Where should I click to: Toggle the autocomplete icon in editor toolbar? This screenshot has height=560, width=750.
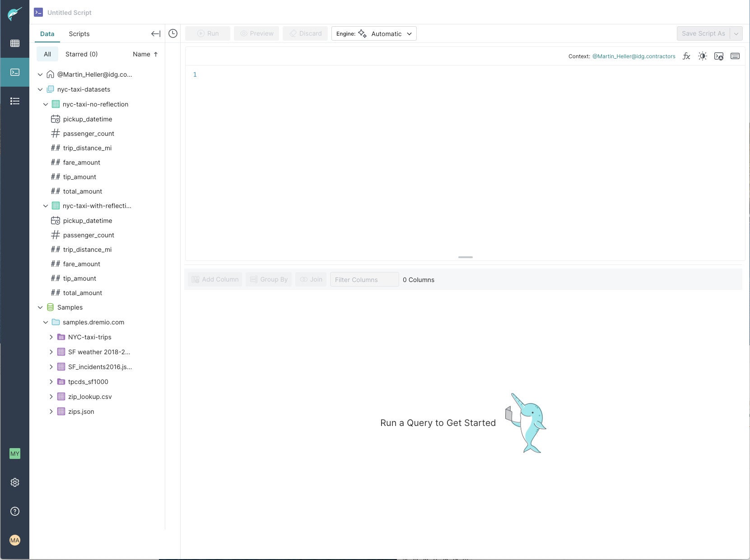tap(719, 56)
